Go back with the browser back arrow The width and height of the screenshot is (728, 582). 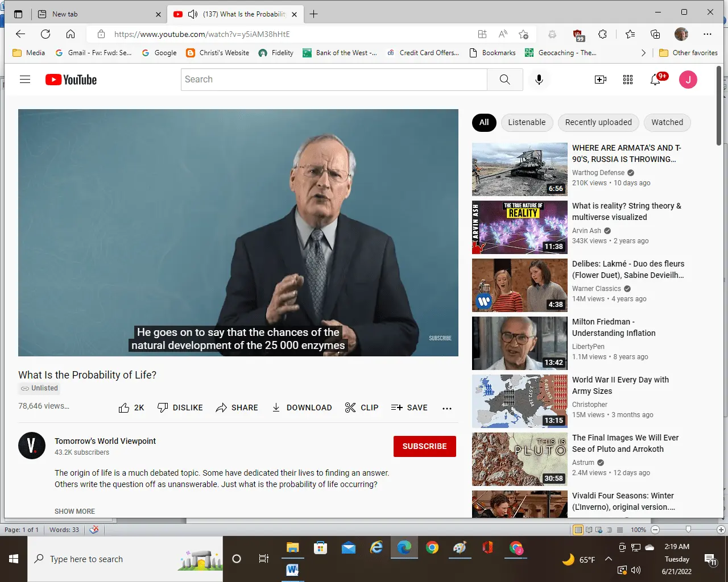pyautogui.click(x=20, y=34)
